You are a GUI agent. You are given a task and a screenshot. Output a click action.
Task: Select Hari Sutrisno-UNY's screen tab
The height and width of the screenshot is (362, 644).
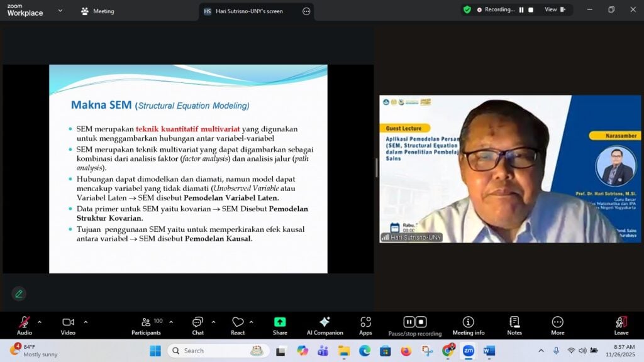point(248,11)
